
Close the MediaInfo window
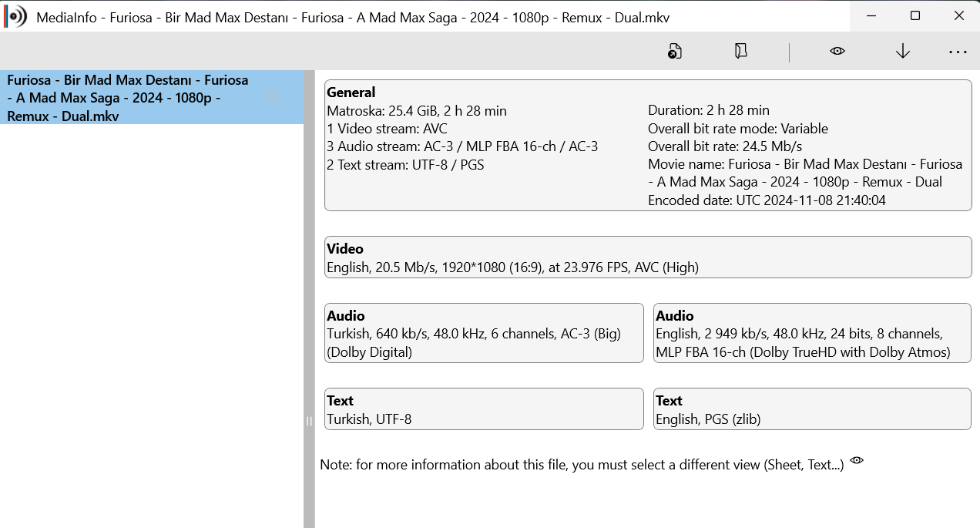pyautogui.click(x=958, y=15)
